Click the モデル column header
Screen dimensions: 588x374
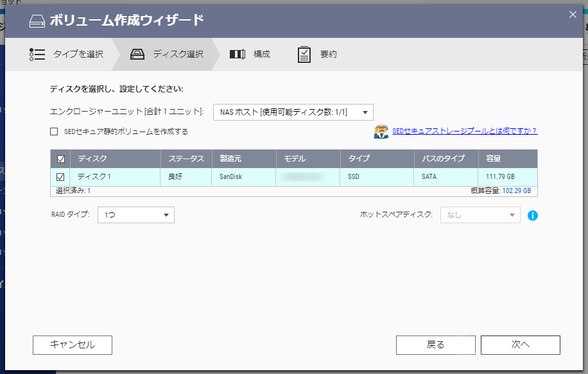(308, 159)
